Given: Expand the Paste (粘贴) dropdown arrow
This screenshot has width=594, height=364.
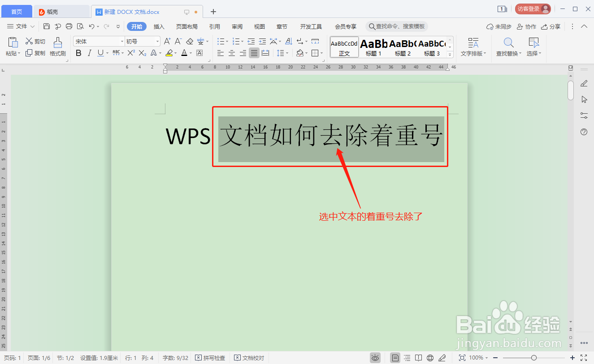Looking at the screenshot, I should 19,54.
